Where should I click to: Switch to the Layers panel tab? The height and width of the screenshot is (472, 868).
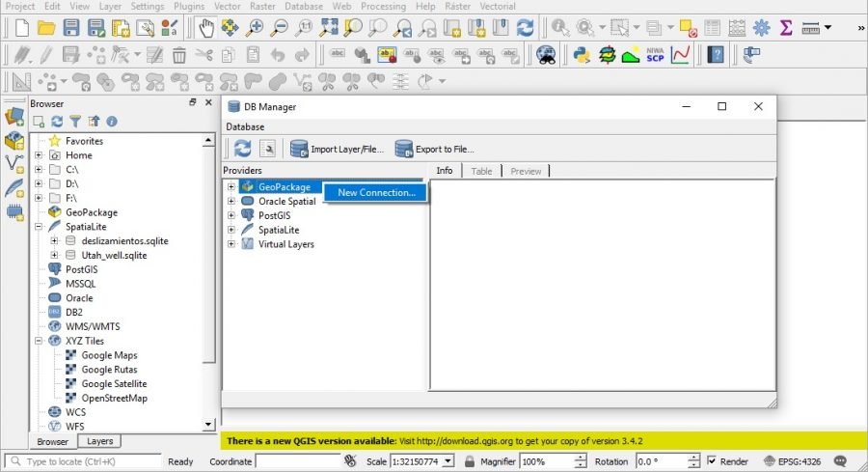(x=99, y=441)
